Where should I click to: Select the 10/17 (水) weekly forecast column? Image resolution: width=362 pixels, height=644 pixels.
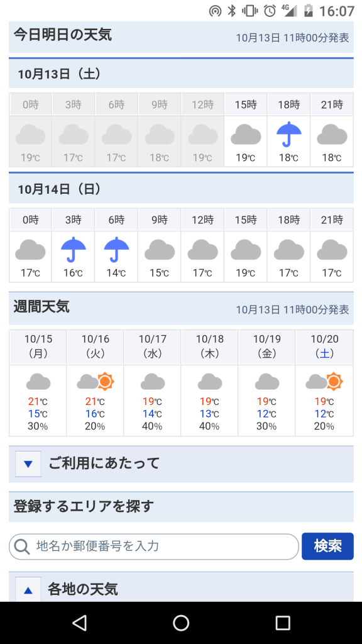pyautogui.click(x=152, y=383)
